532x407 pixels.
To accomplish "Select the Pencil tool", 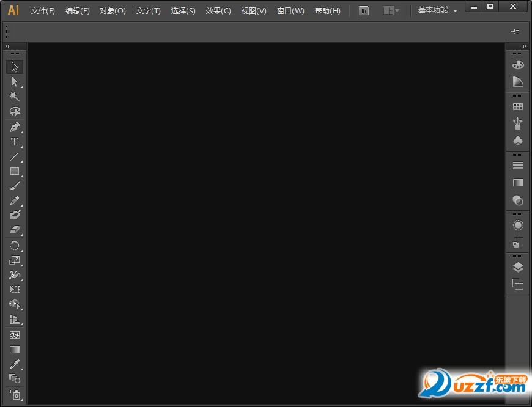I will coord(15,200).
